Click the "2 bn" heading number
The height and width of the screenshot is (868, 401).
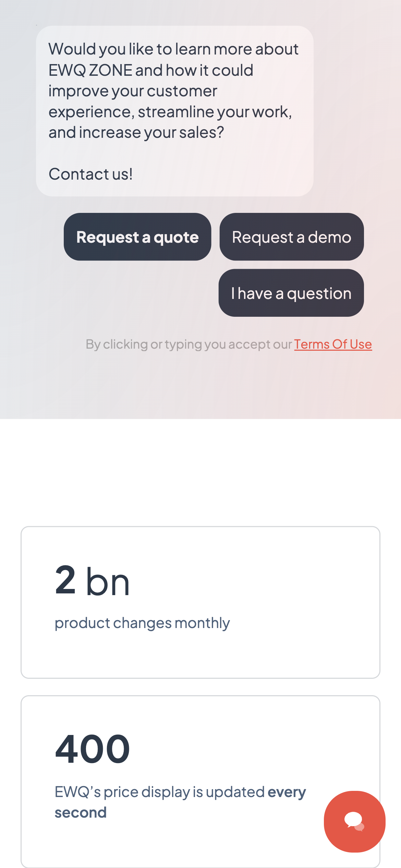point(92,581)
